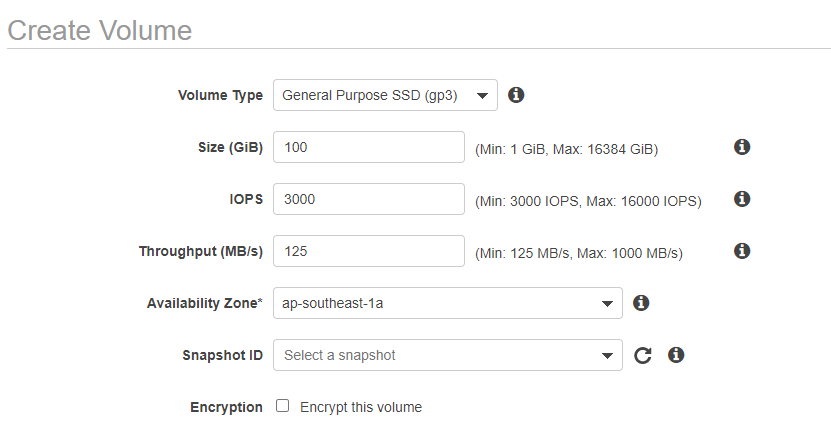The width and height of the screenshot is (831, 425).
Task: Open the General Purpose SSD (gp3) dropdown
Action: (x=385, y=95)
